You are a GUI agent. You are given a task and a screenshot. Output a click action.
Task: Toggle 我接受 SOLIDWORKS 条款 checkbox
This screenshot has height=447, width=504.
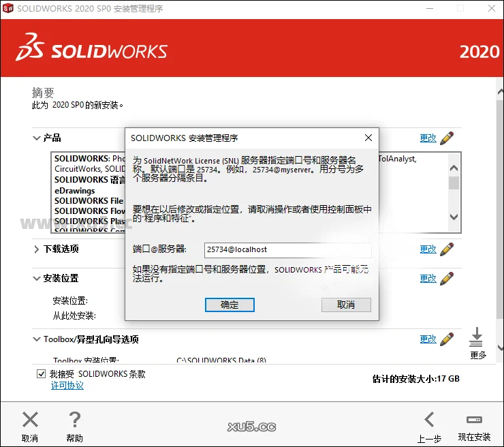coord(42,374)
